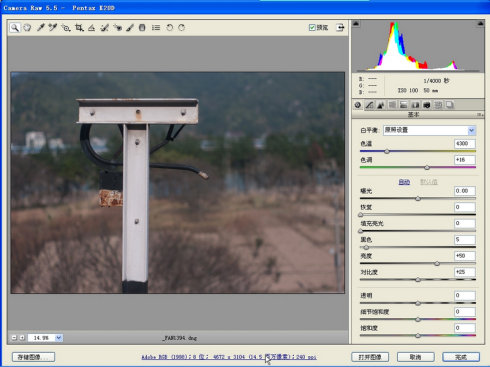Open the Basic panel flyout menu
This screenshot has width=490, height=367.
[480, 115]
